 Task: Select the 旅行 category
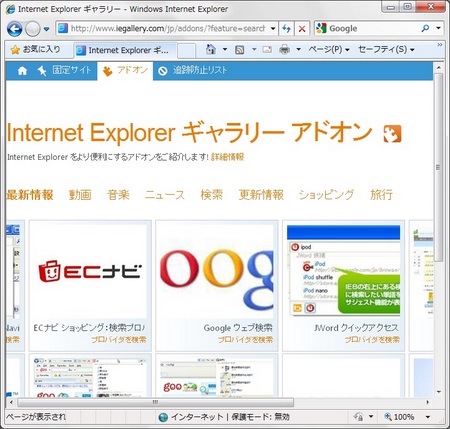click(x=381, y=195)
